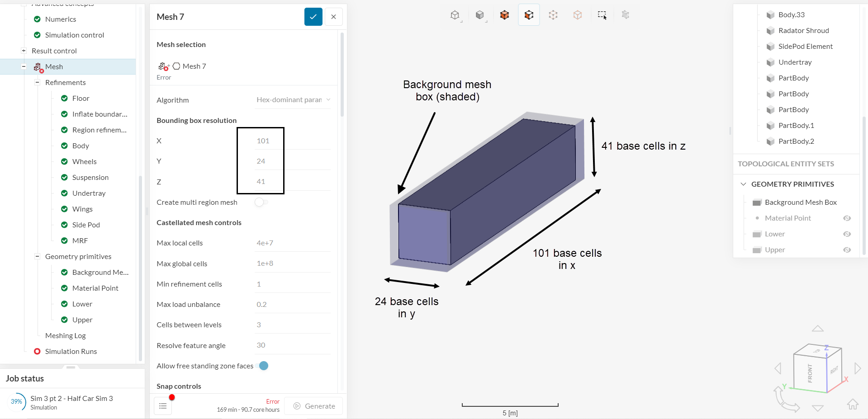The image size is (868, 419).
Task: Activate node selection cube icon
Action: click(x=578, y=15)
